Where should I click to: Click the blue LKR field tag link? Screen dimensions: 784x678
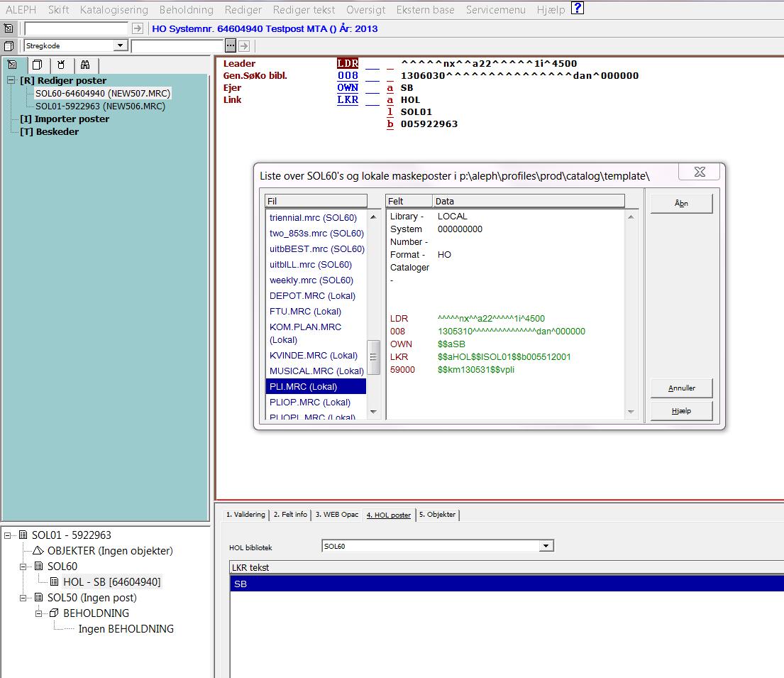(x=348, y=100)
